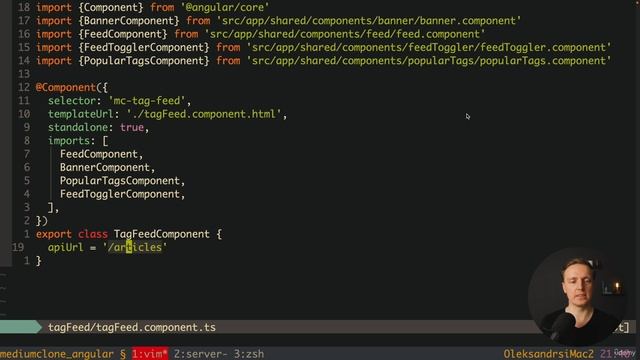The width and height of the screenshot is (640, 360).
Task: Select the 1:vim tmux window tab
Action: point(150,354)
